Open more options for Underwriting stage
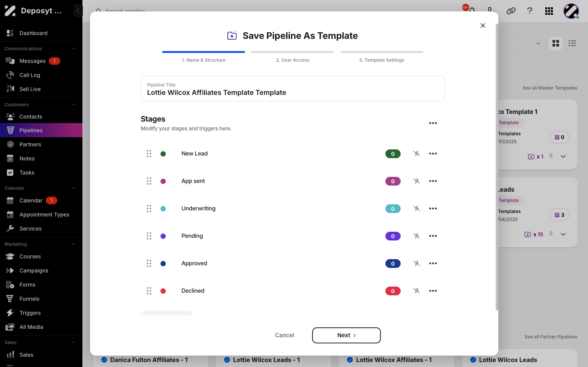588x367 pixels. 433,208
